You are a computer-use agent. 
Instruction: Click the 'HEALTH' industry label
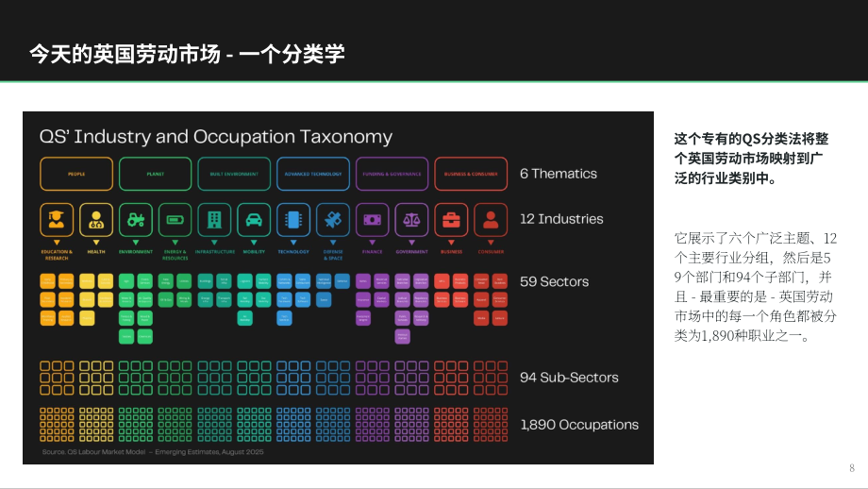click(x=96, y=252)
